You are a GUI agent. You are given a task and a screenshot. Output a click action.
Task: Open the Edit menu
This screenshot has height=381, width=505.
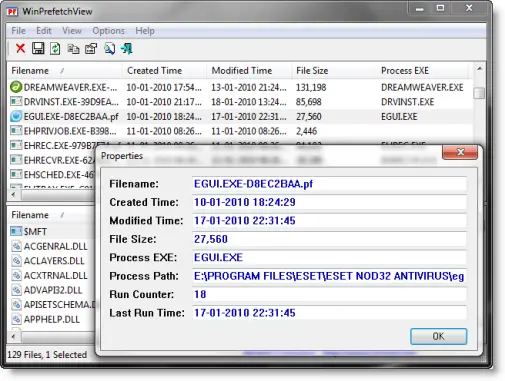tap(44, 31)
